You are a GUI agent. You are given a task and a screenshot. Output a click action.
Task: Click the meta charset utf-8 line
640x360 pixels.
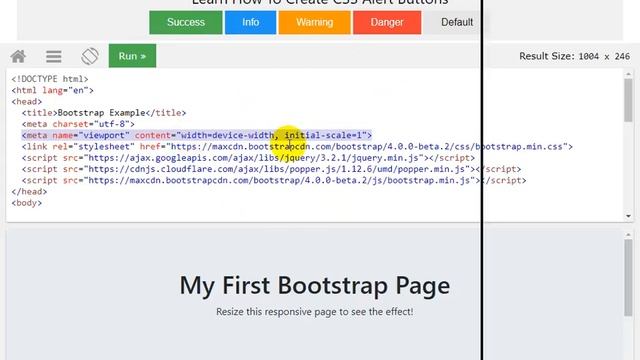pyautogui.click(x=78, y=124)
